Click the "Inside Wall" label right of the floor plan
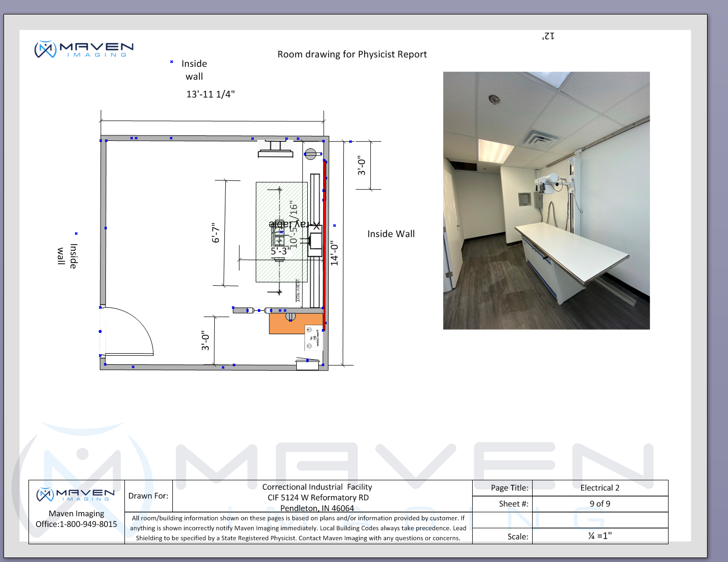 point(391,234)
